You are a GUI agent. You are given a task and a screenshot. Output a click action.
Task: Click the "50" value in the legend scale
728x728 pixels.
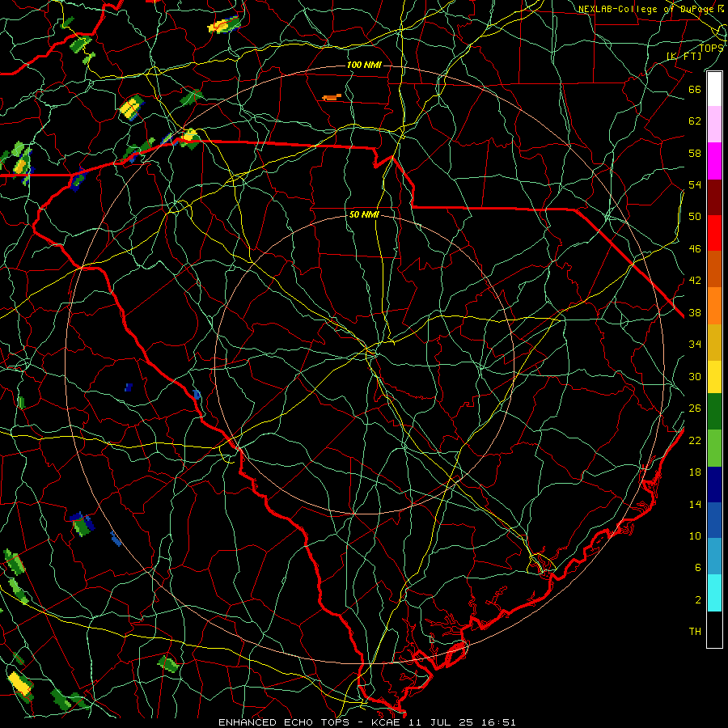pyautogui.click(x=695, y=216)
